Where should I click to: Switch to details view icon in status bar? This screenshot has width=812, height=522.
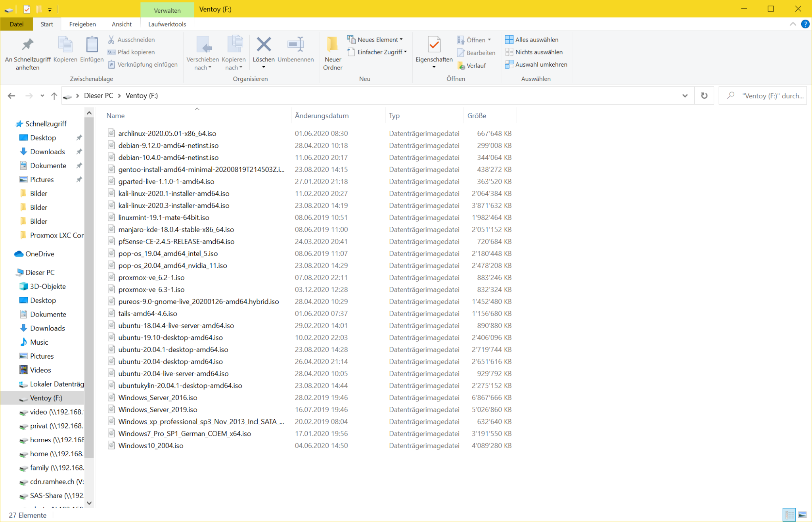[789, 515]
